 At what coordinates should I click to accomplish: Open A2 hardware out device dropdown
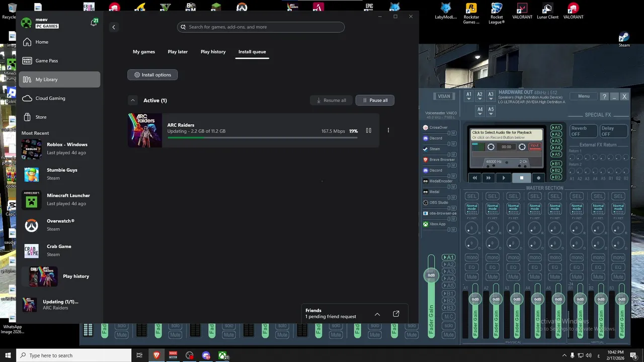[480, 96]
